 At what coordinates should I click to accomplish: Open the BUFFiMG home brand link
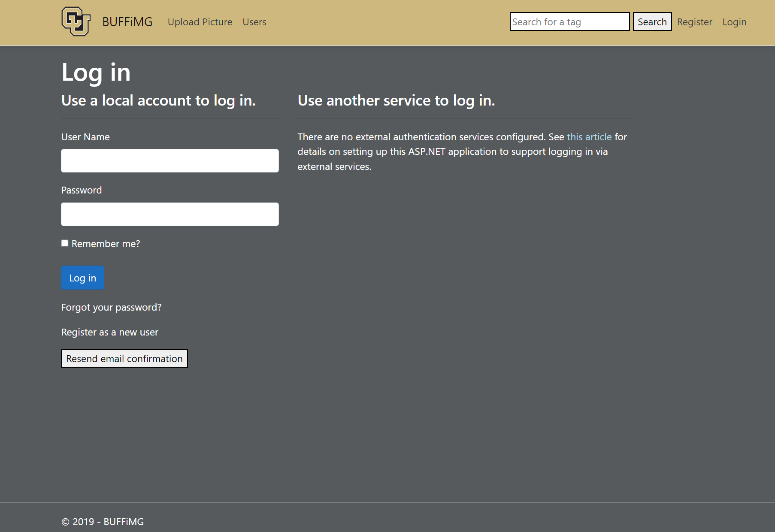127,22
